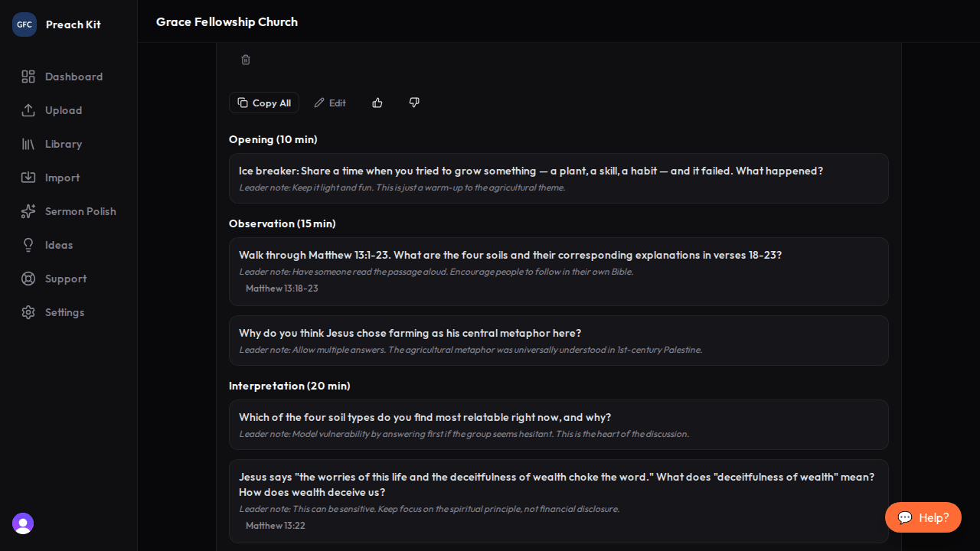Give a thumbs down rating
The height and width of the screenshot is (551, 980).
click(x=414, y=103)
